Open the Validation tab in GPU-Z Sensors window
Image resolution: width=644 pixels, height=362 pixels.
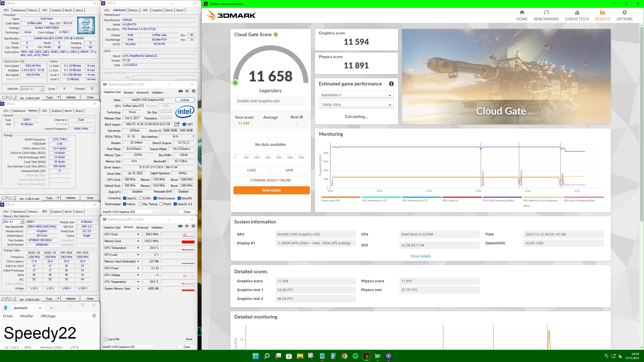(157, 228)
